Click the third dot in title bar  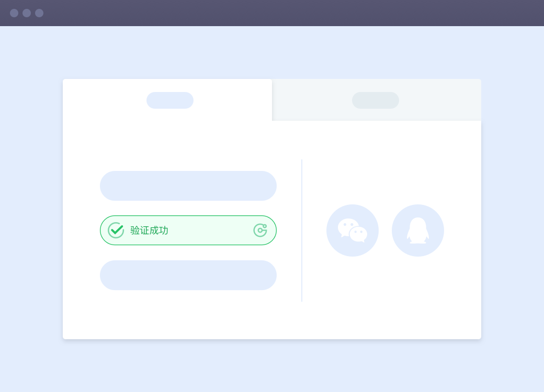click(39, 13)
